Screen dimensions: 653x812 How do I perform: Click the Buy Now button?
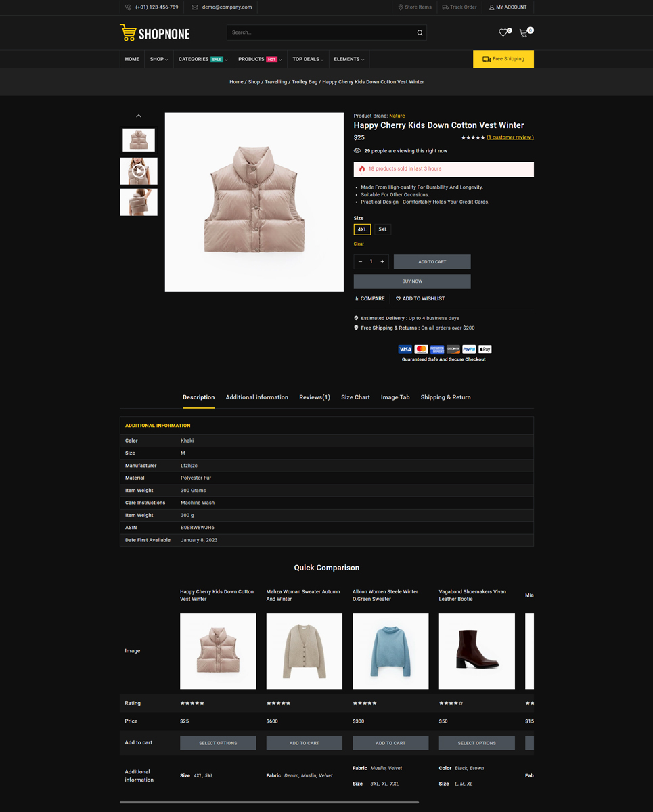pos(412,281)
